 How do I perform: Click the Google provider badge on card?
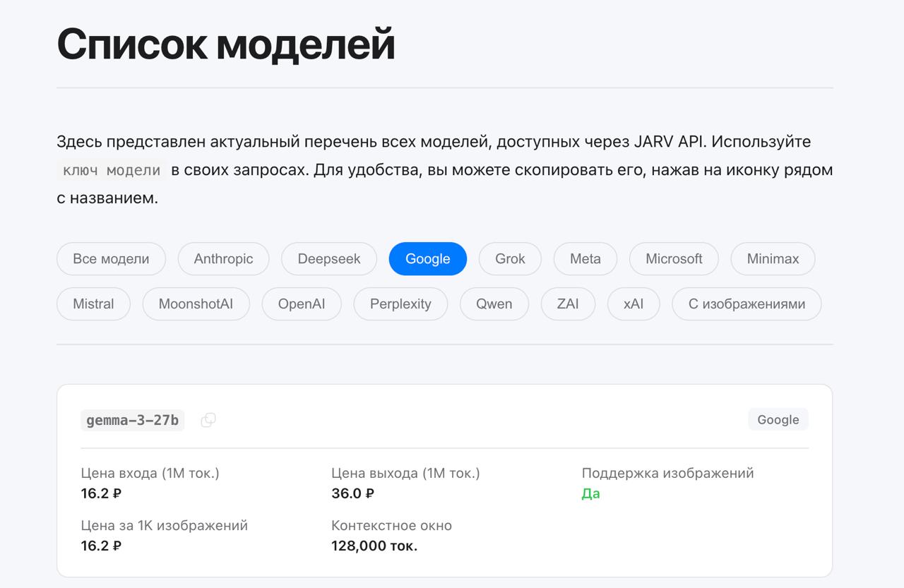tap(778, 419)
